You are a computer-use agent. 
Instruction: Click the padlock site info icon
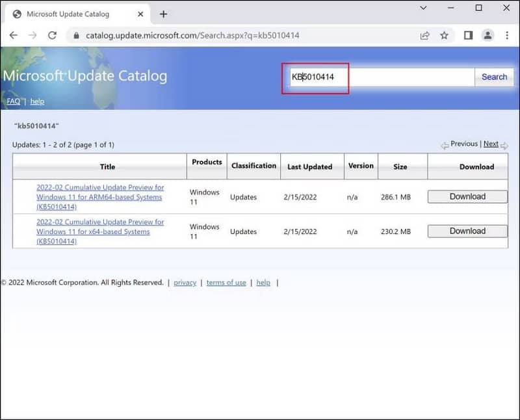[77, 35]
